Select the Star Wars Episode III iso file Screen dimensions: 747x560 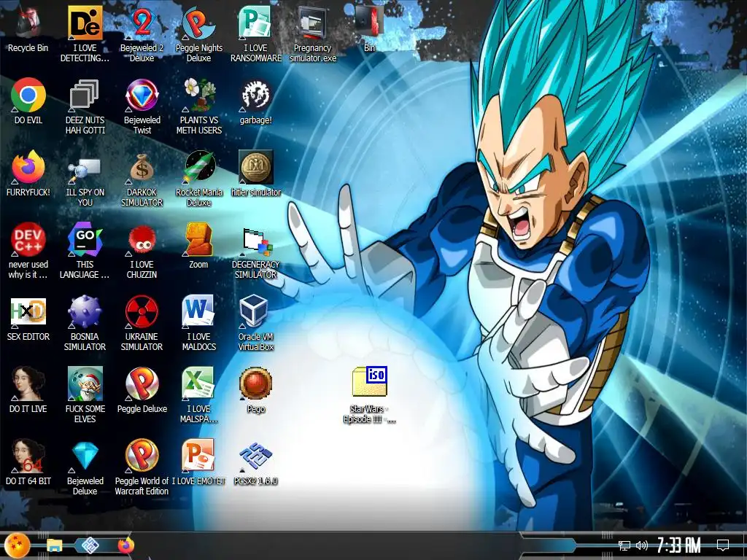[x=370, y=381]
